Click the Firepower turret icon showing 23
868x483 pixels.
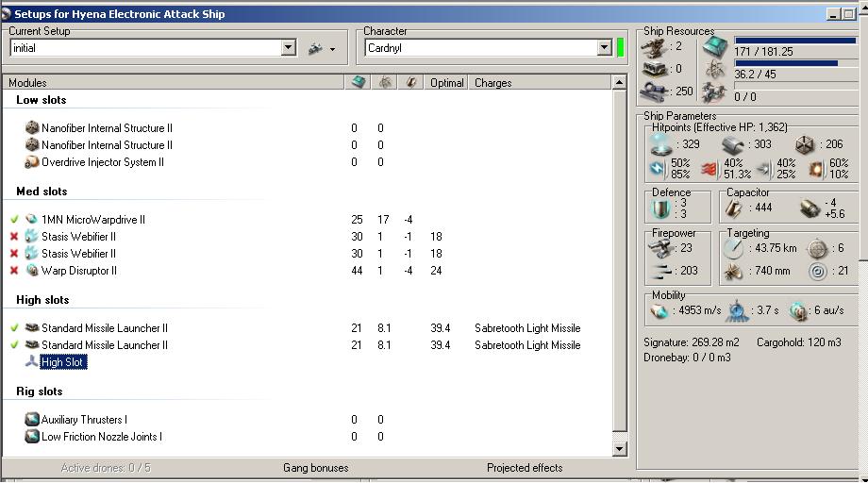point(660,249)
